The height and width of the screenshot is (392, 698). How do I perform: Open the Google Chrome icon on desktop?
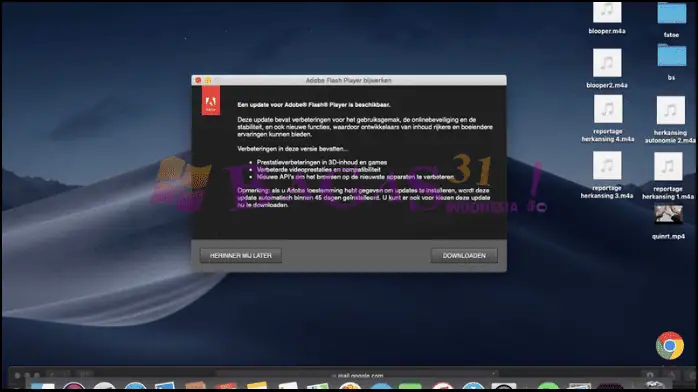670,345
